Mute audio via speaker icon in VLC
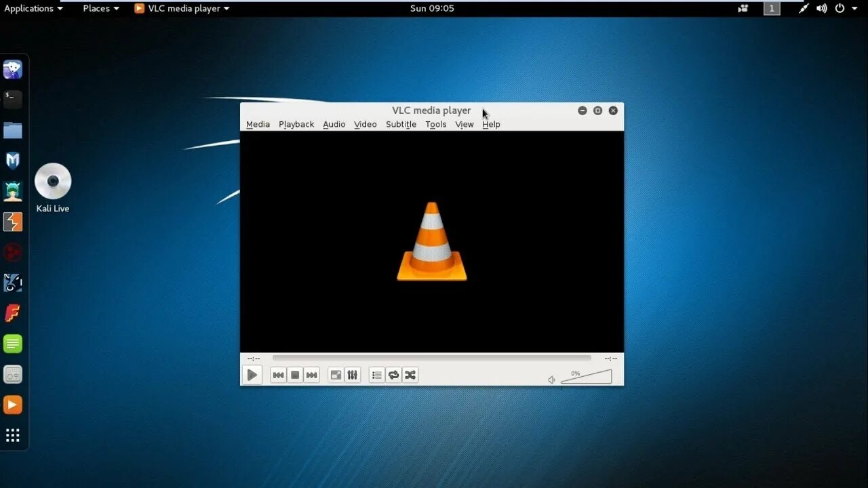 pos(551,380)
